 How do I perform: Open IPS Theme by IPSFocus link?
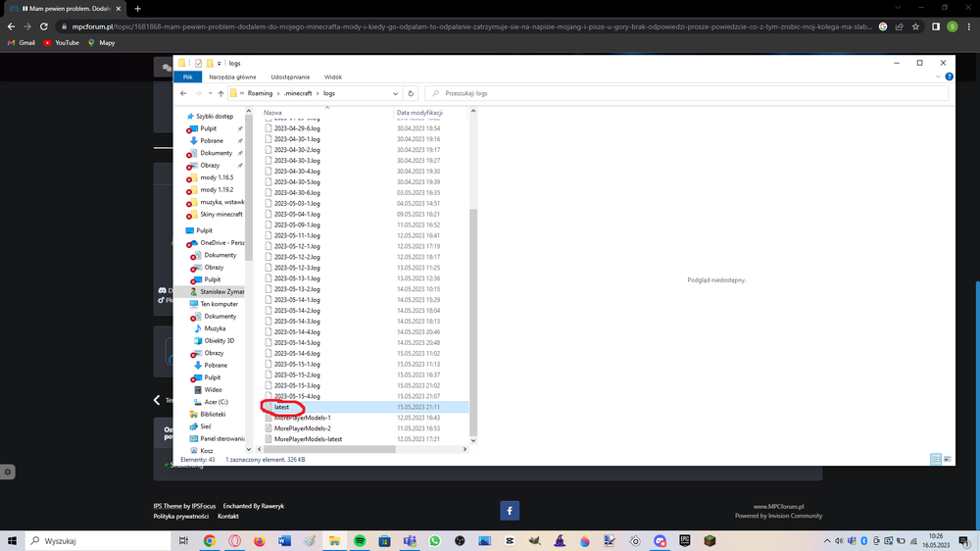pyautogui.click(x=184, y=506)
